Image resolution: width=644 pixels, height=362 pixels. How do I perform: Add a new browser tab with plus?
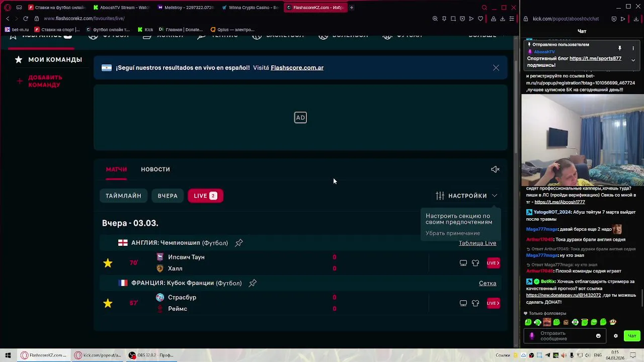(351, 8)
